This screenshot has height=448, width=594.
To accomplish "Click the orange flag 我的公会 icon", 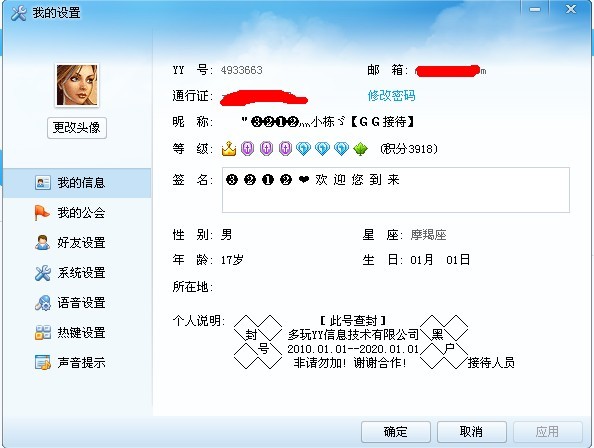I will (42, 212).
